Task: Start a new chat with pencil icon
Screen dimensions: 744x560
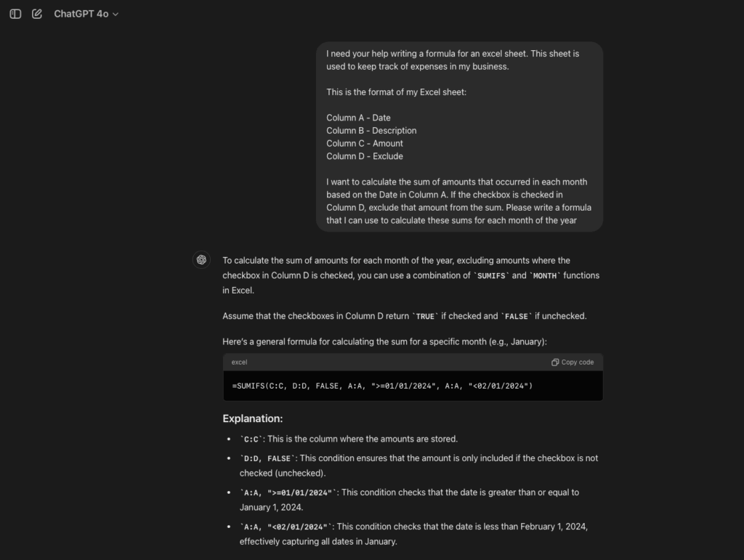Action: pos(37,14)
